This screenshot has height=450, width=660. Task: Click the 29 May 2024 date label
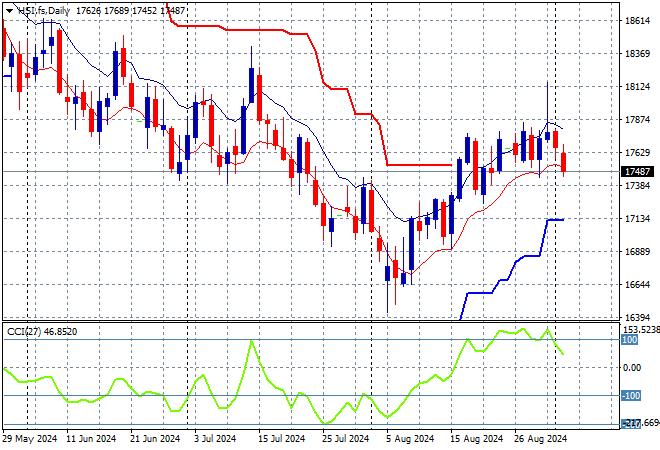pos(30,438)
